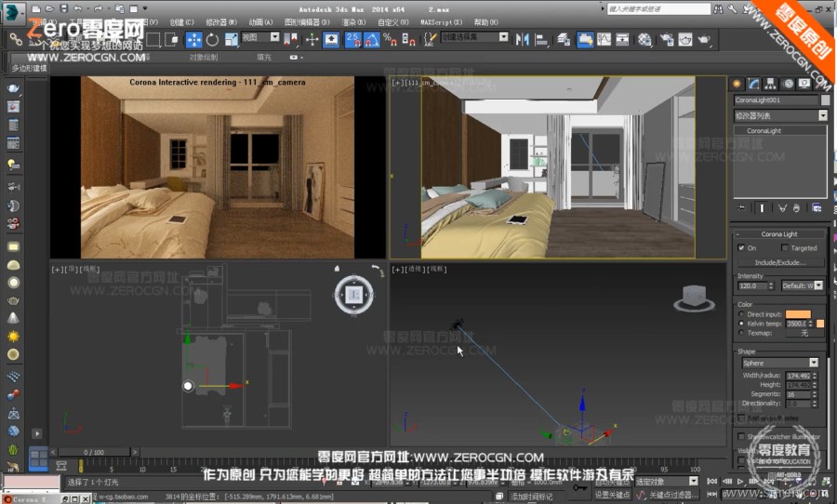
Task: Click the Save file icon in title bar
Action: 63,8
